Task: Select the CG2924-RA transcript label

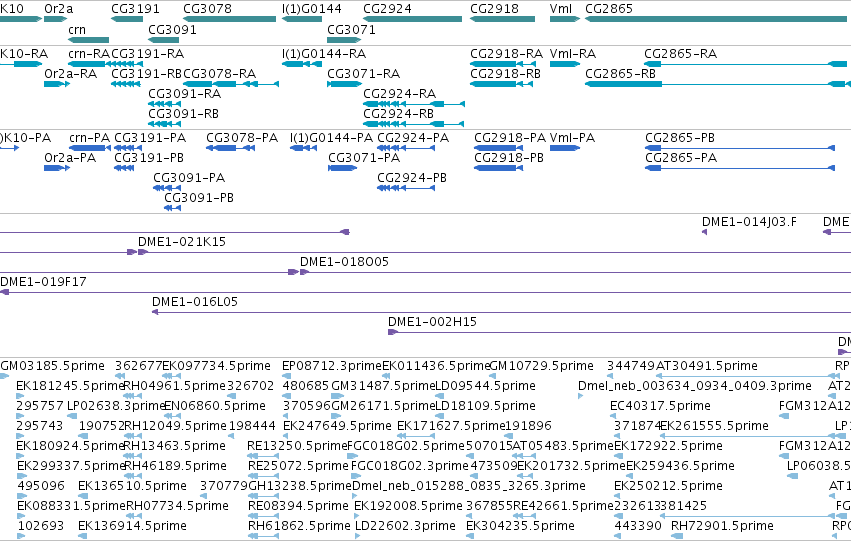Action: tap(399, 94)
